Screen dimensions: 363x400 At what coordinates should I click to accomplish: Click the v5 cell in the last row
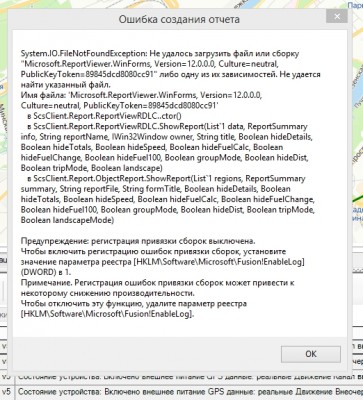(7, 392)
